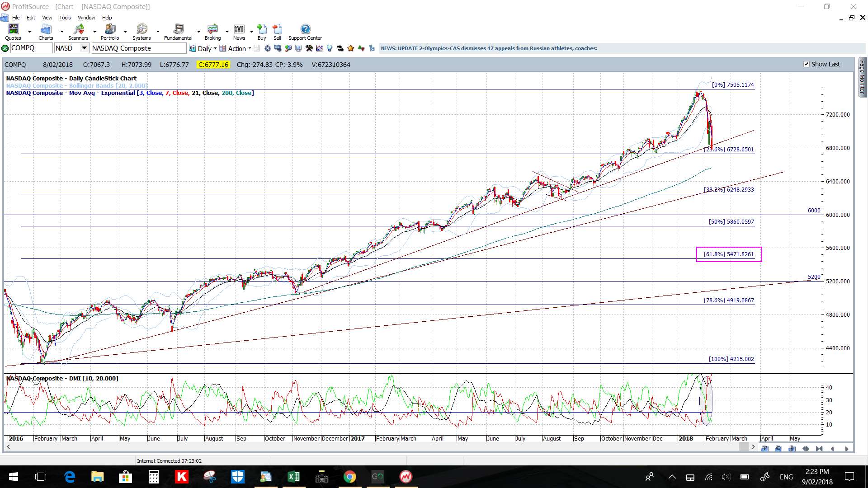The width and height of the screenshot is (868, 488).
Task: Click the shift chart left arrow
Action: pyautogui.click(x=833, y=449)
